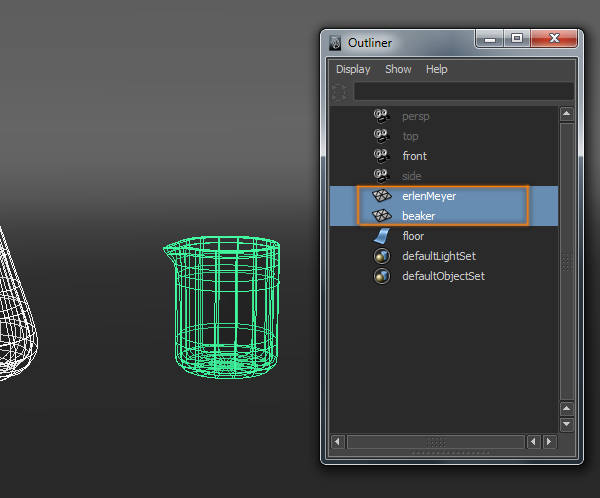Click the beaker mesh icon
Image resolution: width=600 pixels, height=498 pixels.
381,216
